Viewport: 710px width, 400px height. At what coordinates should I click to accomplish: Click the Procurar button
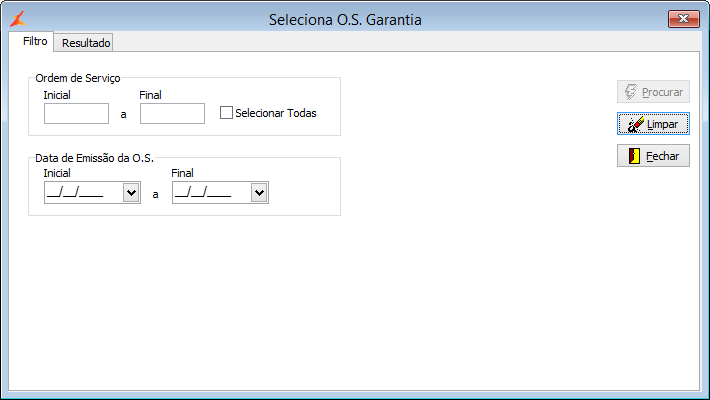click(653, 92)
